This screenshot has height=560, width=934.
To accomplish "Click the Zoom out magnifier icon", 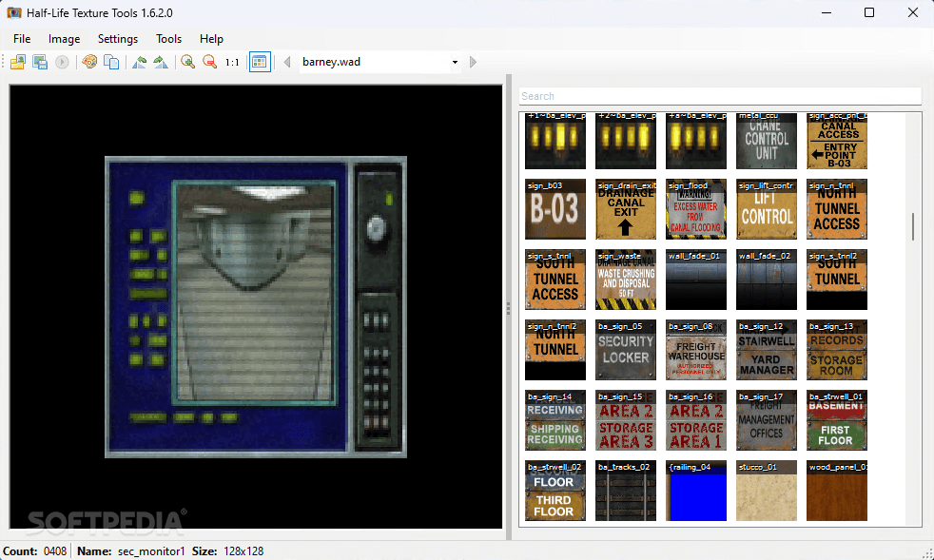I will [x=209, y=62].
